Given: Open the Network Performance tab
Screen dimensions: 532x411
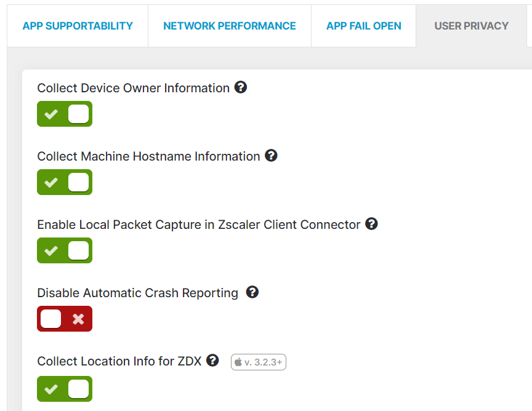Looking at the screenshot, I should [229, 26].
